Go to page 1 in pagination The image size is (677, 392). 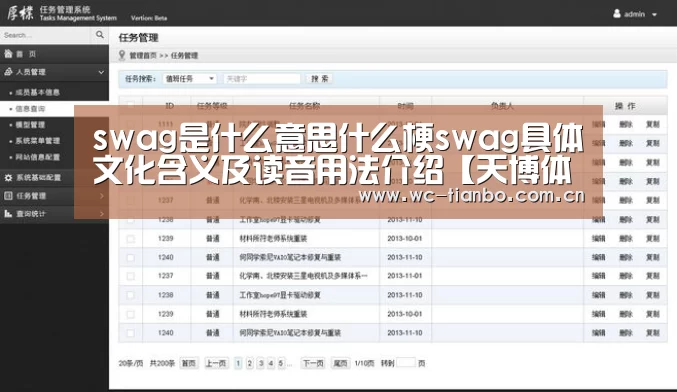pyautogui.click(x=238, y=363)
